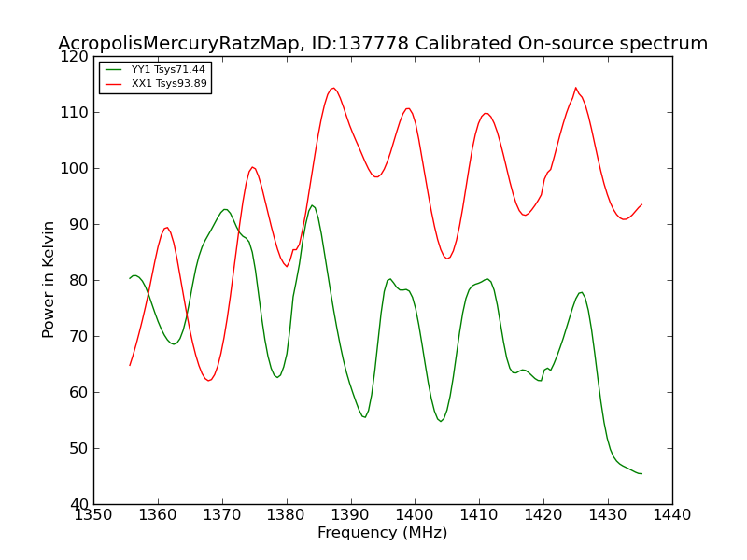This screenshot has height=560, width=747.
Task: Click the red curve's highest peak near 1387 MHz
Action: click(333, 88)
